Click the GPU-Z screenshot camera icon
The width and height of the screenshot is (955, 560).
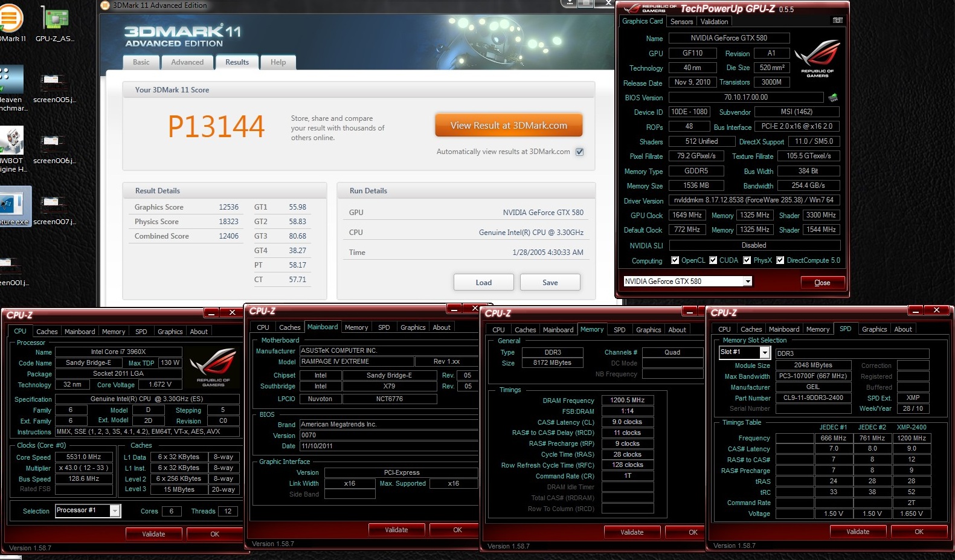point(837,21)
